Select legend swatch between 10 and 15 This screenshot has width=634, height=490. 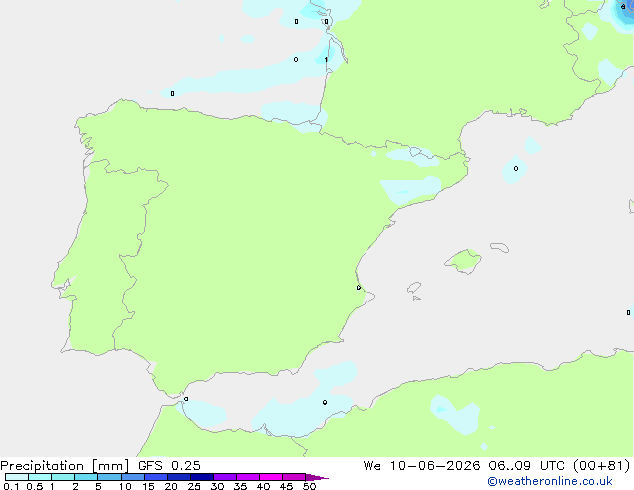click(x=133, y=477)
